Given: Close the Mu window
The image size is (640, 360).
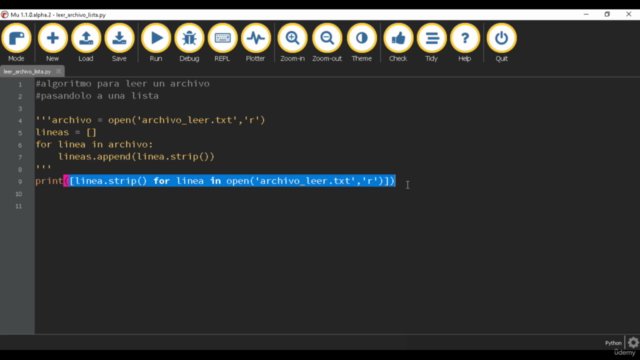Looking at the screenshot, I should 629,14.
